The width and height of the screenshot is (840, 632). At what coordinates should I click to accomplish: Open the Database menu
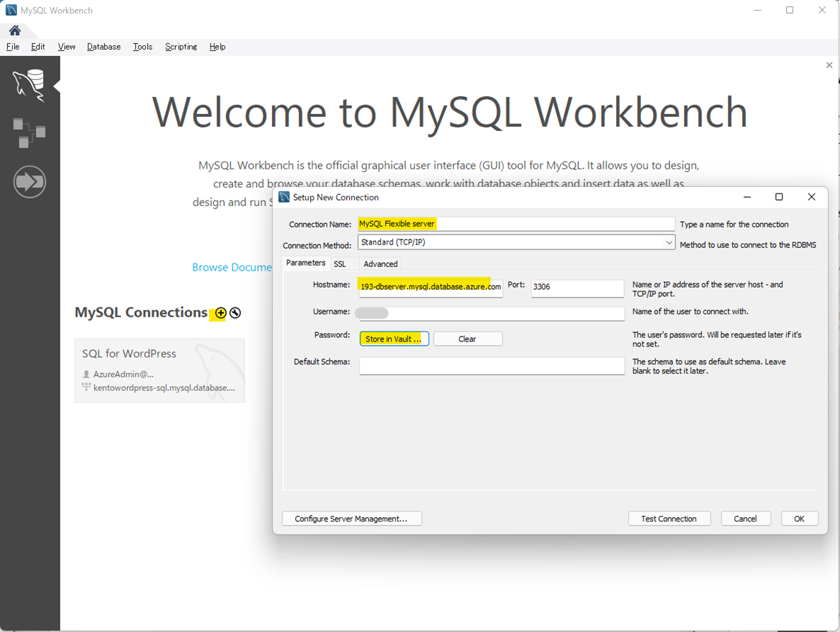[x=103, y=47]
